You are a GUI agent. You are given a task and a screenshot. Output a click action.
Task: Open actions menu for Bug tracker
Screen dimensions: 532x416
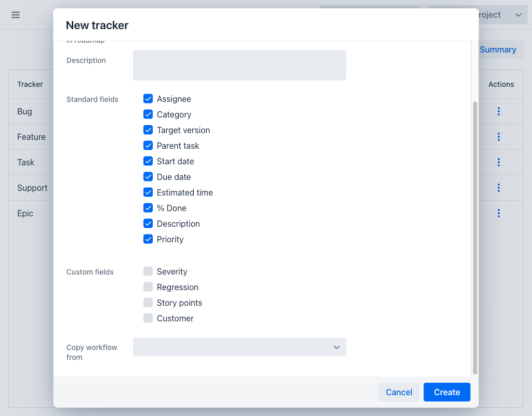[x=498, y=111]
